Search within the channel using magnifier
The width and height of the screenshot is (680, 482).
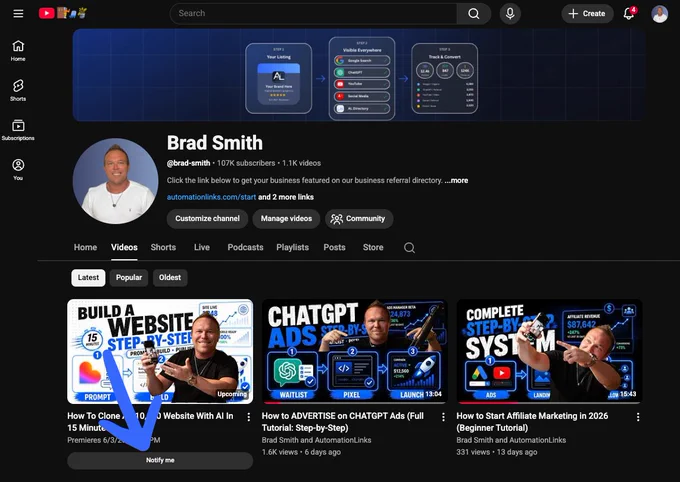pyautogui.click(x=409, y=248)
